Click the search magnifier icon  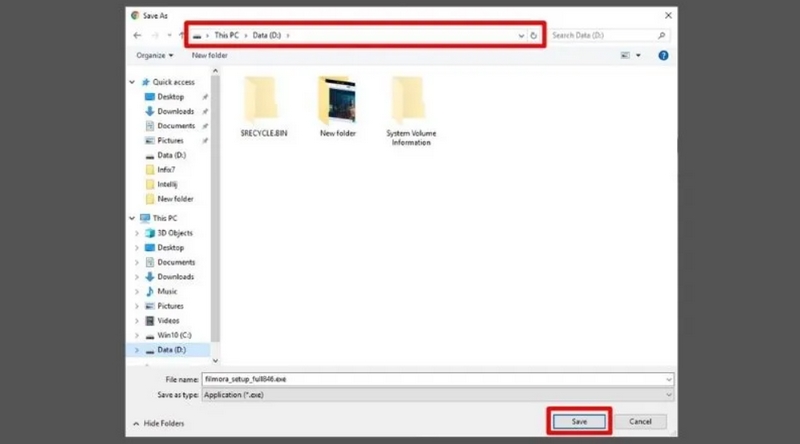pyautogui.click(x=661, y=35)
